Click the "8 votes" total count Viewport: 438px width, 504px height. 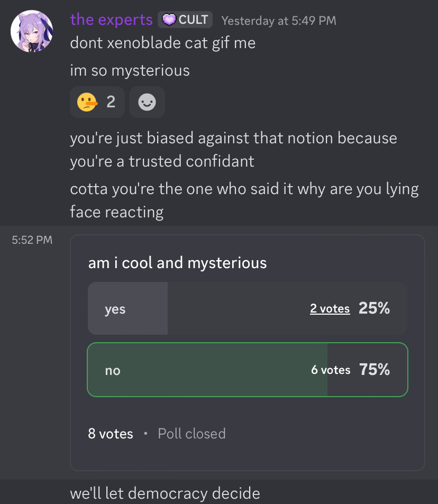pos(111,434)
